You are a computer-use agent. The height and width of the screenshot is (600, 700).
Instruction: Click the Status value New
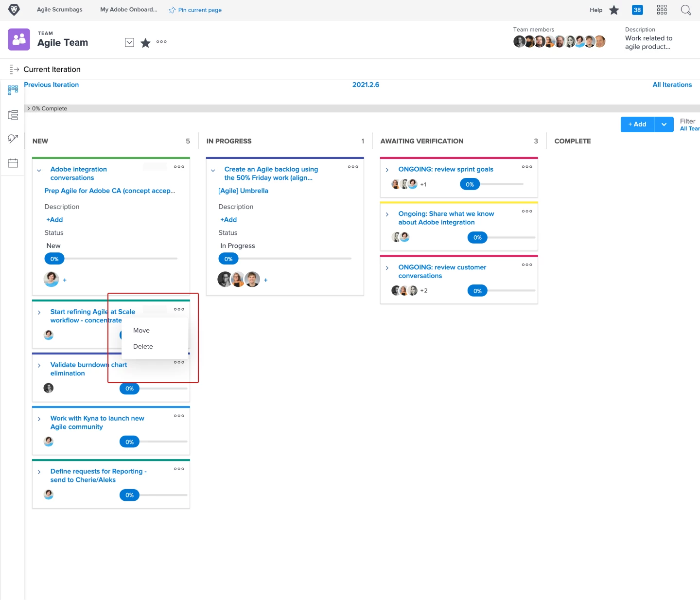tap(53, 246)
